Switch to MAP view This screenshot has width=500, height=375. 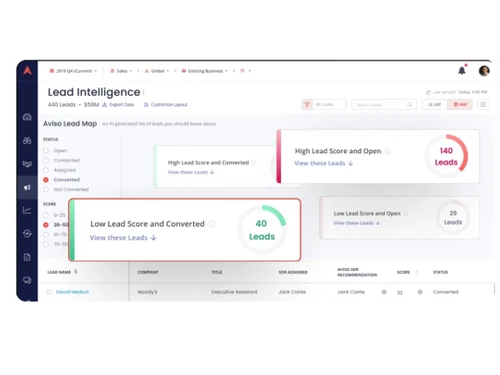(x=460, y=105)
